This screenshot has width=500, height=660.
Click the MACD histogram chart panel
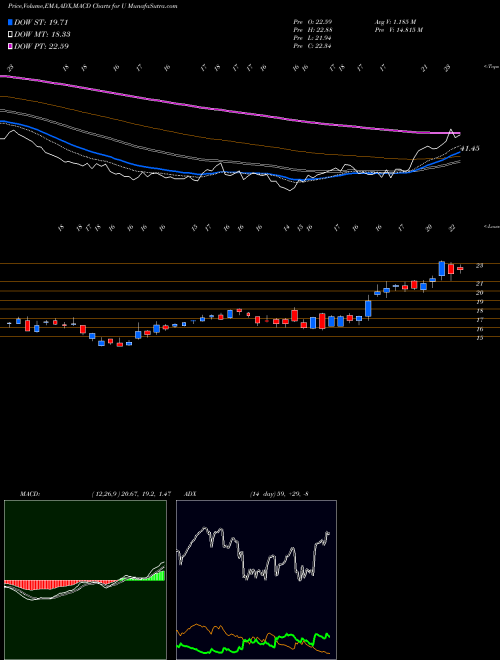click(85, 580)
